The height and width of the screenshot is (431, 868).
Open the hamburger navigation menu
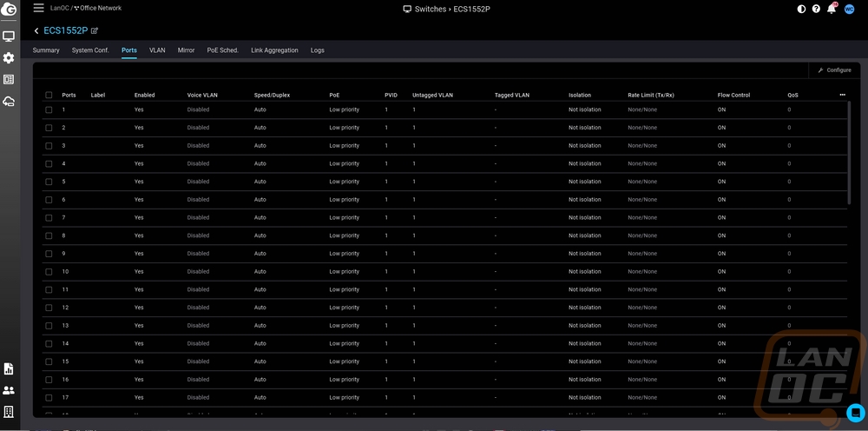pyautogui.click(x=38, y=9)
